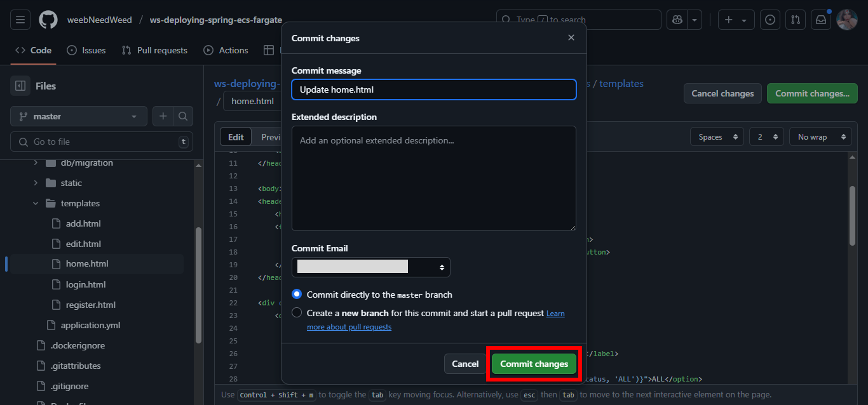The height and width of the screenshot is (405, 868).
Task: Close the Commit changes dialog
Action: 571,37
